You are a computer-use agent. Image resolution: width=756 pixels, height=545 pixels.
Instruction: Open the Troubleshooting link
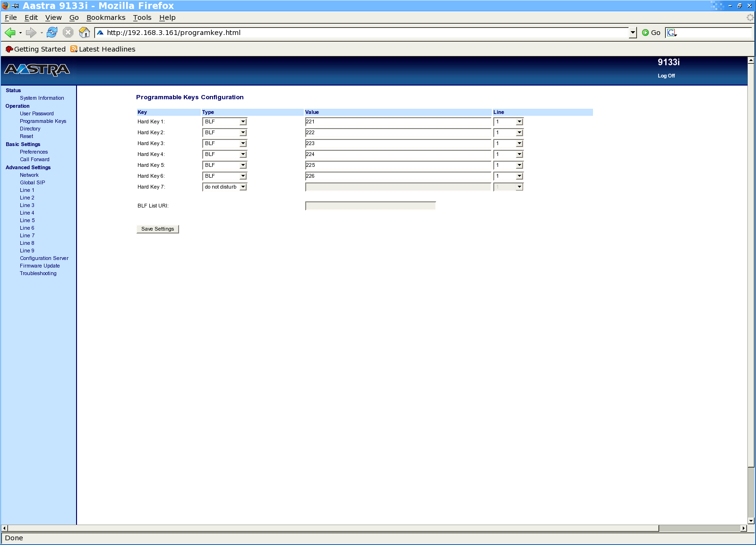(x=38, y=274)
